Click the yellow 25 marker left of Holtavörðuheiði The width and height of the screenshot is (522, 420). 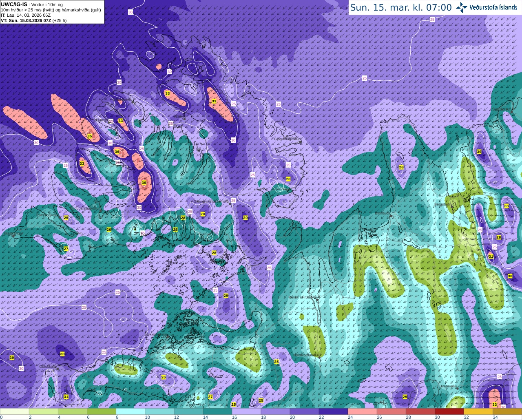[x=276, y=362]
